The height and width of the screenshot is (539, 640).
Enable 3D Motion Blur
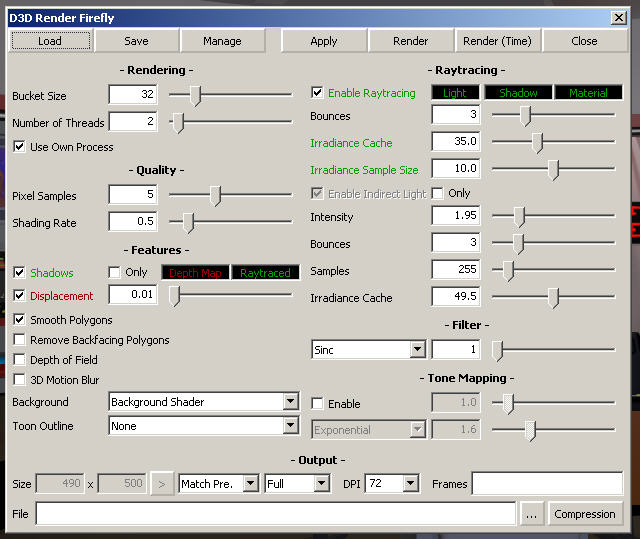coord(20,380)
